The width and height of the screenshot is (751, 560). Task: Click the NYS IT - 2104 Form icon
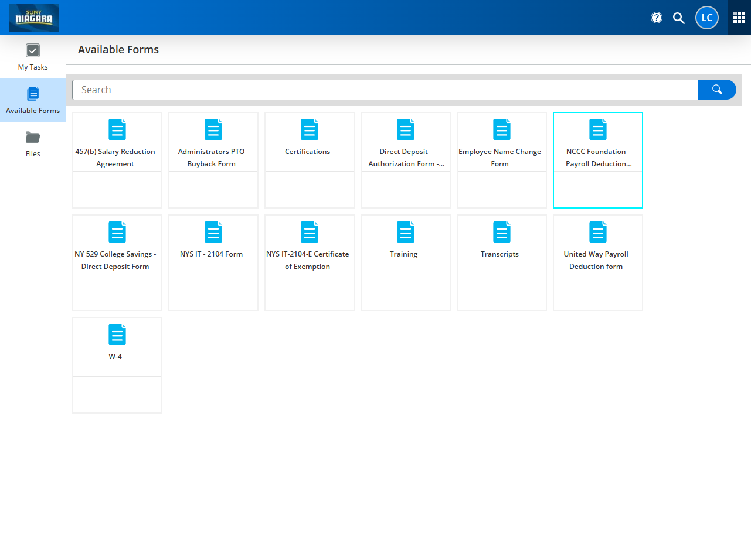pos(213,232)
